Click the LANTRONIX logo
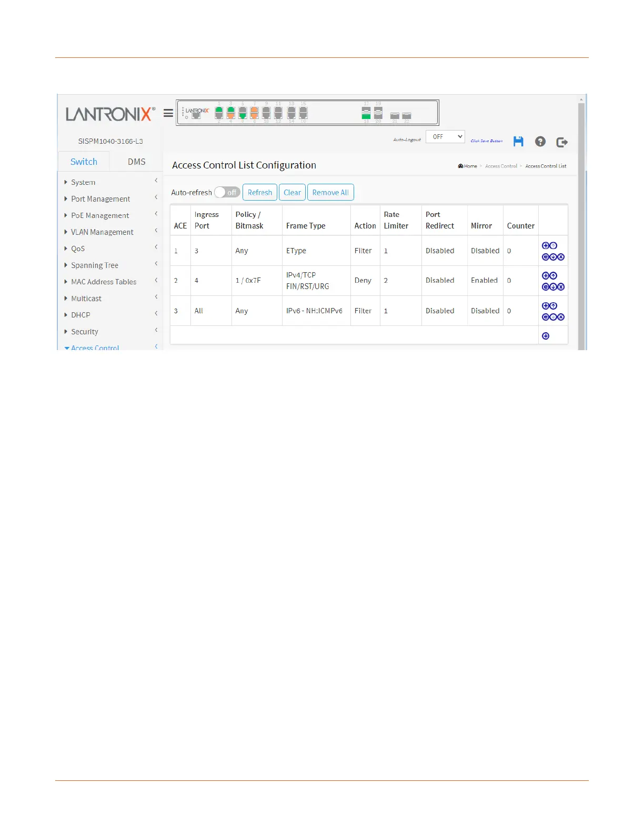This screenshot has width=644, height=834. coord(110,114)
